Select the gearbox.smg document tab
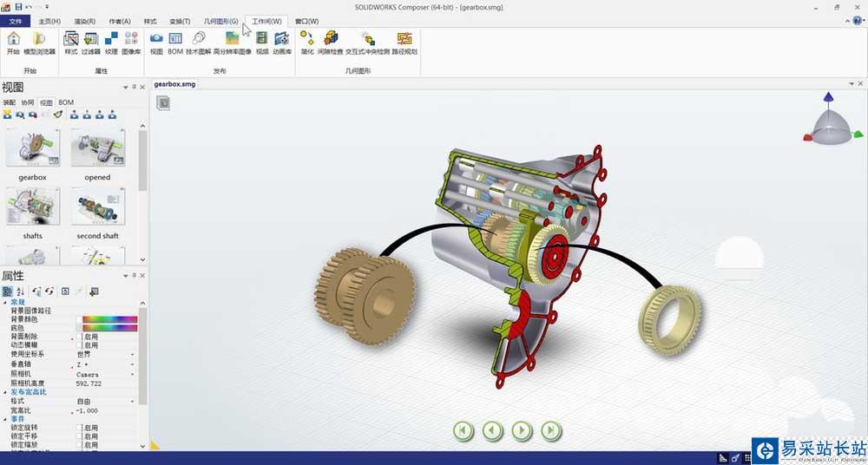Image resolution: width=868 pixels, height=465 pixels. click(x=174, y=84)
